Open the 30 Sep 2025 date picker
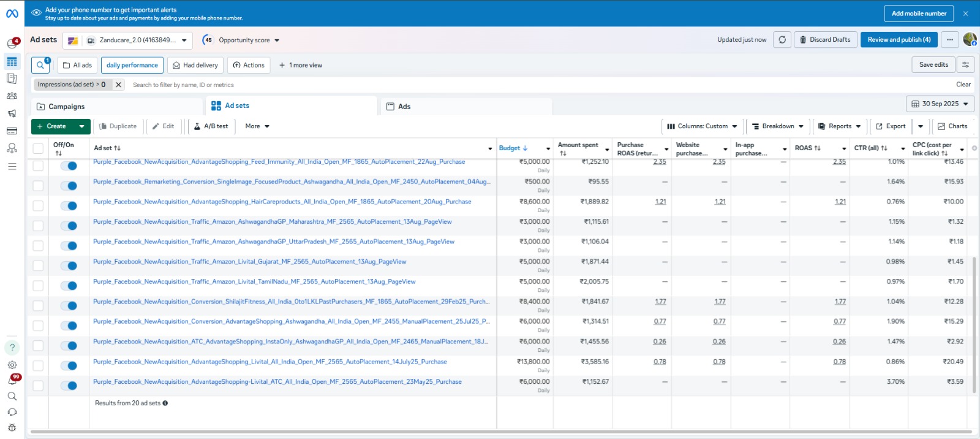 point(940,104)
